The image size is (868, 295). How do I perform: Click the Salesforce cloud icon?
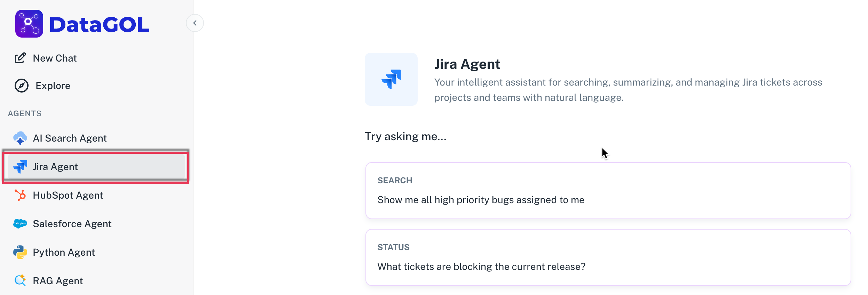pyautogui.click(x=20, y=224)
